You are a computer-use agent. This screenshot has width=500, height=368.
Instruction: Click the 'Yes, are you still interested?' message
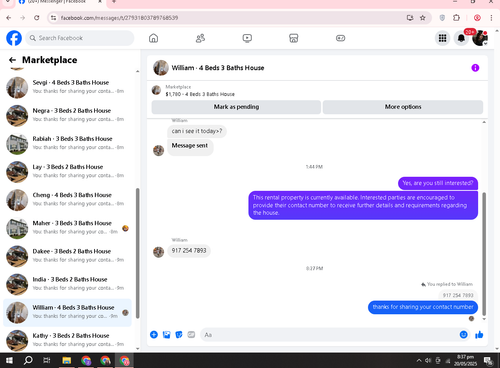pos(438,183)
